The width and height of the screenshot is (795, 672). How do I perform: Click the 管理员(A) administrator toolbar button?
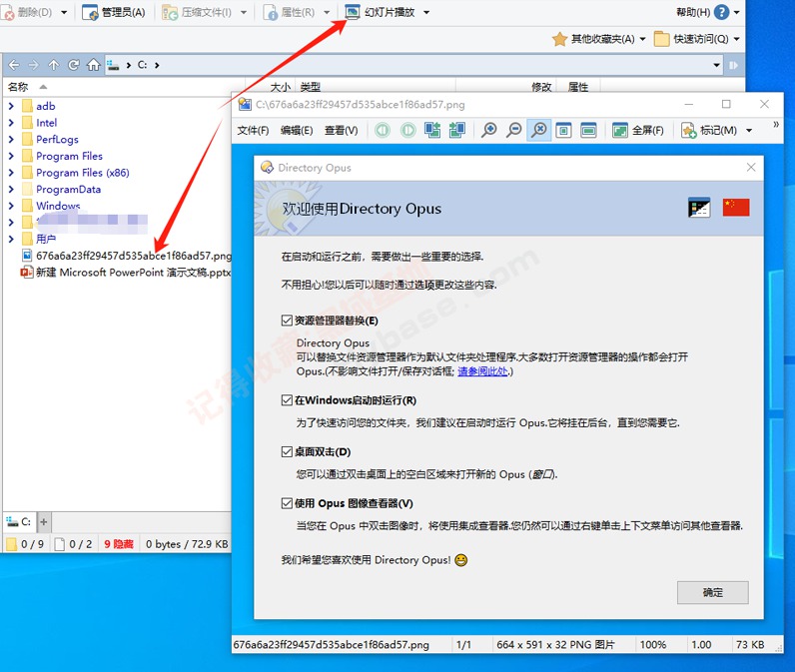(x=114, y=12)
